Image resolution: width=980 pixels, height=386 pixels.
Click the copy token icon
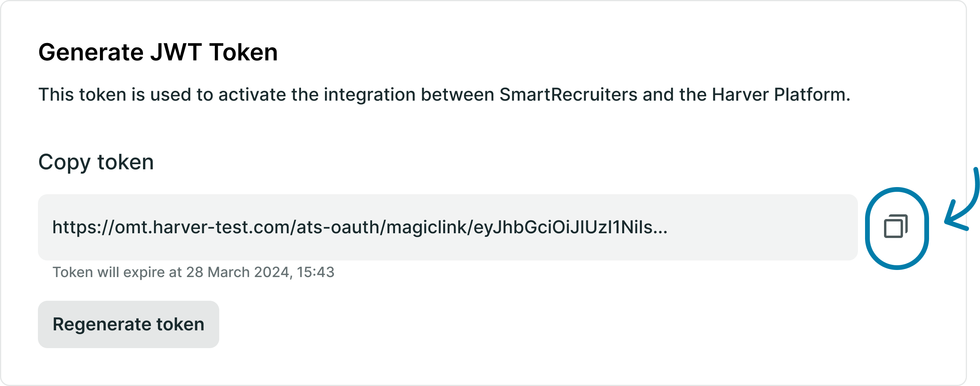pyautogui.click(x=896, y=227)
